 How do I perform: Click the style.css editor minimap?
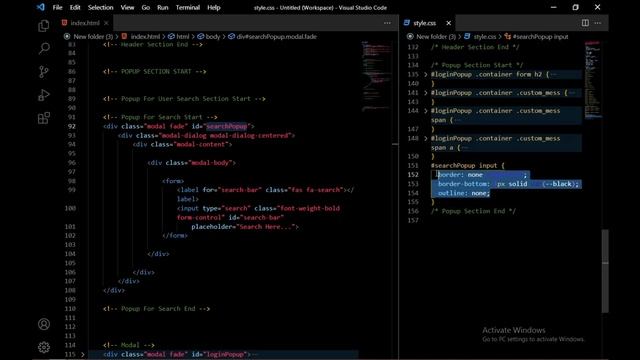[x=593, y=80]
